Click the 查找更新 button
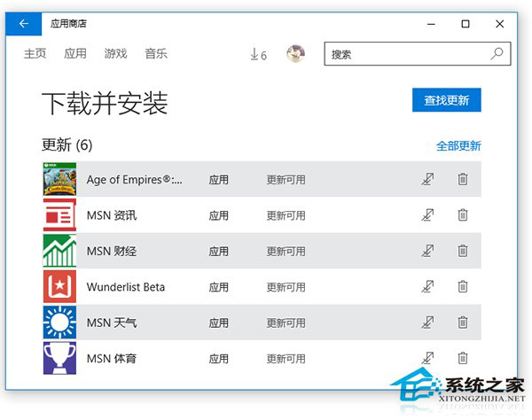The image size is (532, 420). [447, 100]
